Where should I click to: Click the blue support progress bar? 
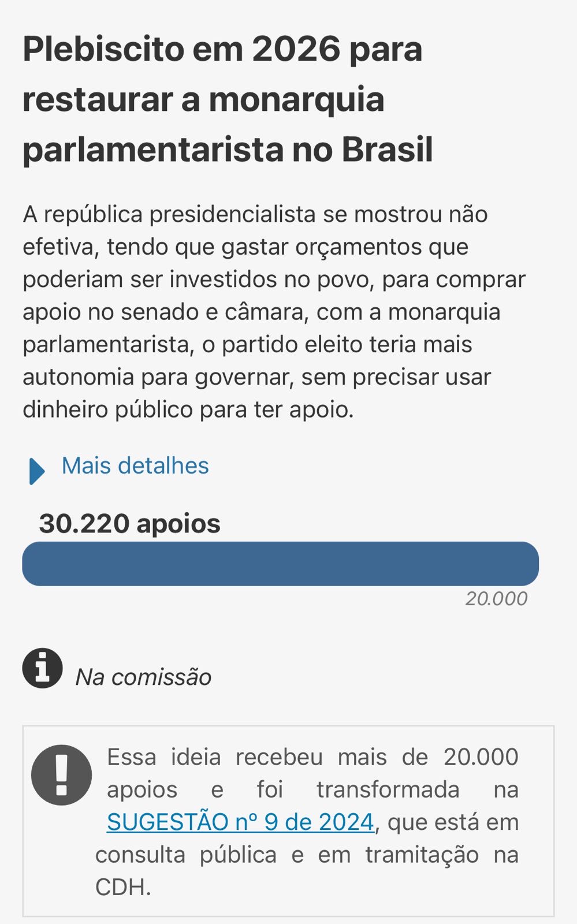280,564
